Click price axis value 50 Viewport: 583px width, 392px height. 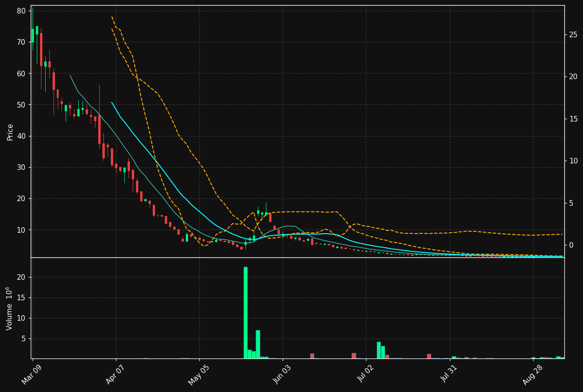[21, 105]
